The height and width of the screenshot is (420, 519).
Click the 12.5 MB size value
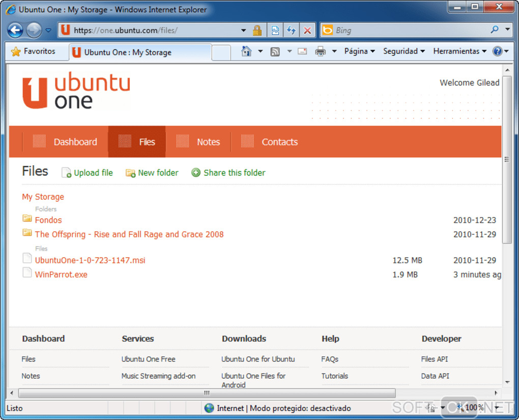(x=407, y=260)
